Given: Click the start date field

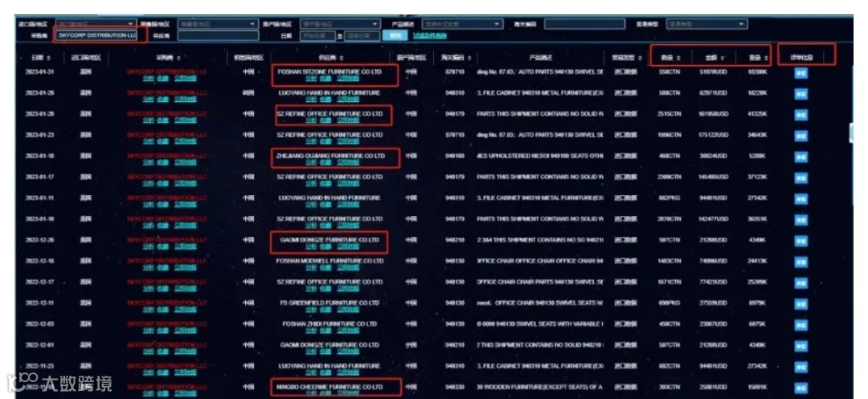Looking at the screenshot, I should 317,36.
